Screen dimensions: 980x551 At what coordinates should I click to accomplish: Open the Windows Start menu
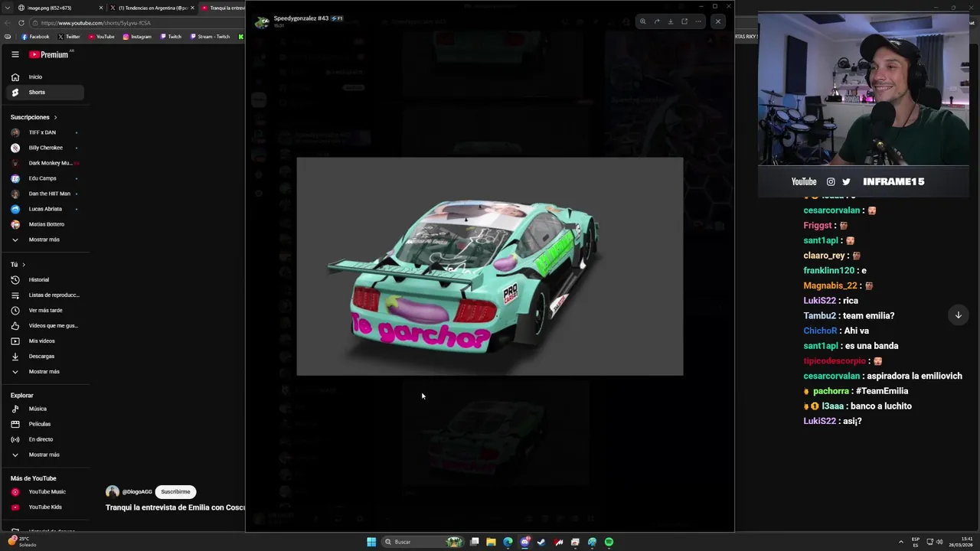click(371, 542)
